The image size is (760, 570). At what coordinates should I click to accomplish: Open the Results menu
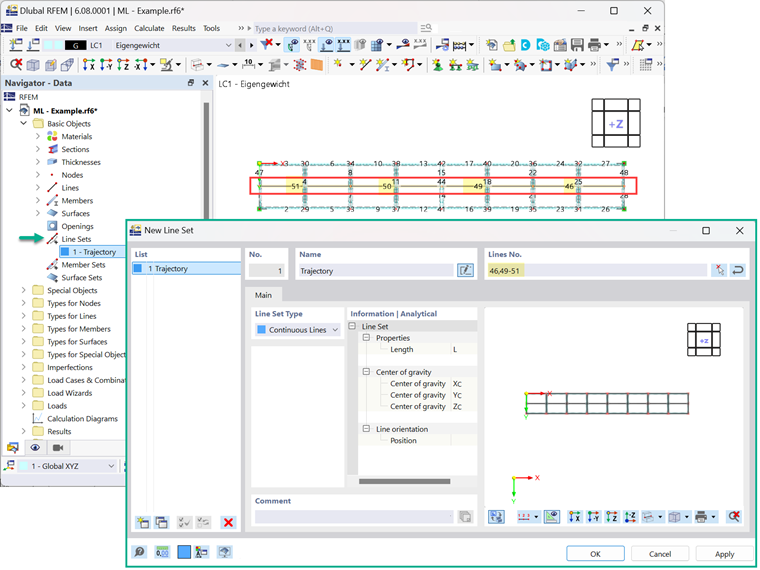[x=184, y=28]
